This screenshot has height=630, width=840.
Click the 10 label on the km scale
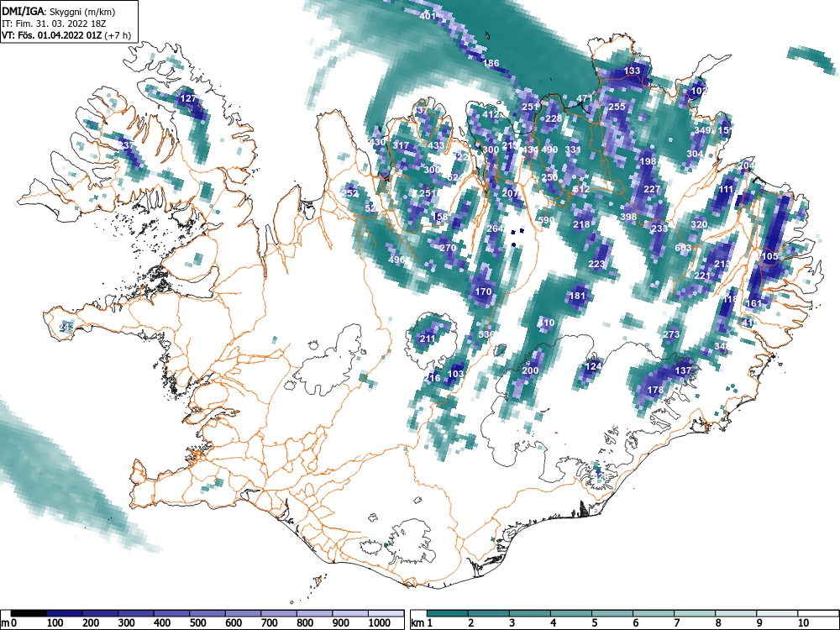coord(803,623)
